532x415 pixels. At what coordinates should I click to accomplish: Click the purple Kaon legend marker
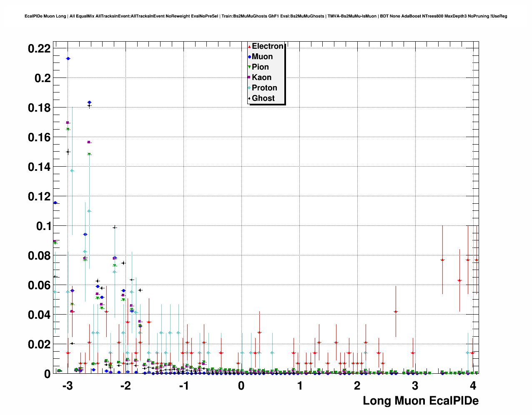coord(249,77)
